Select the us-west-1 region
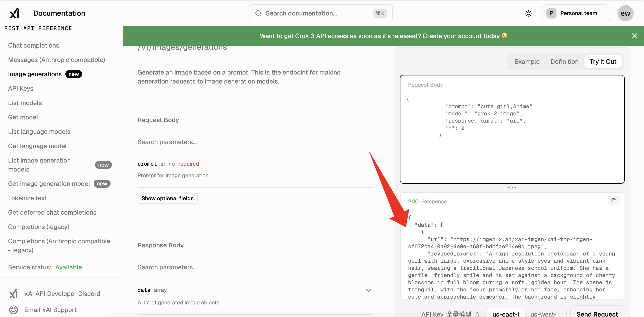This screenshot has height=317, width=644. (544, 314)
